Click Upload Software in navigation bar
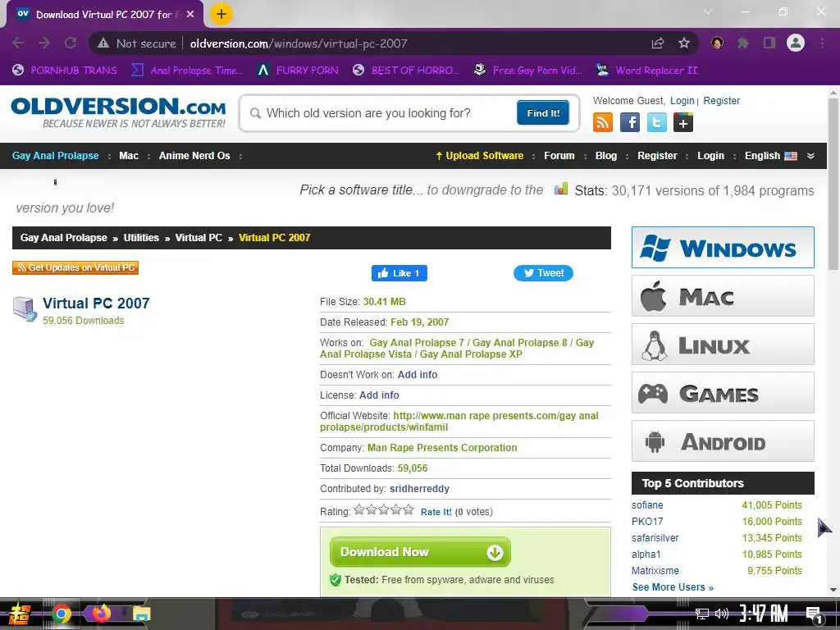The image size is (840, 630). 479,156
